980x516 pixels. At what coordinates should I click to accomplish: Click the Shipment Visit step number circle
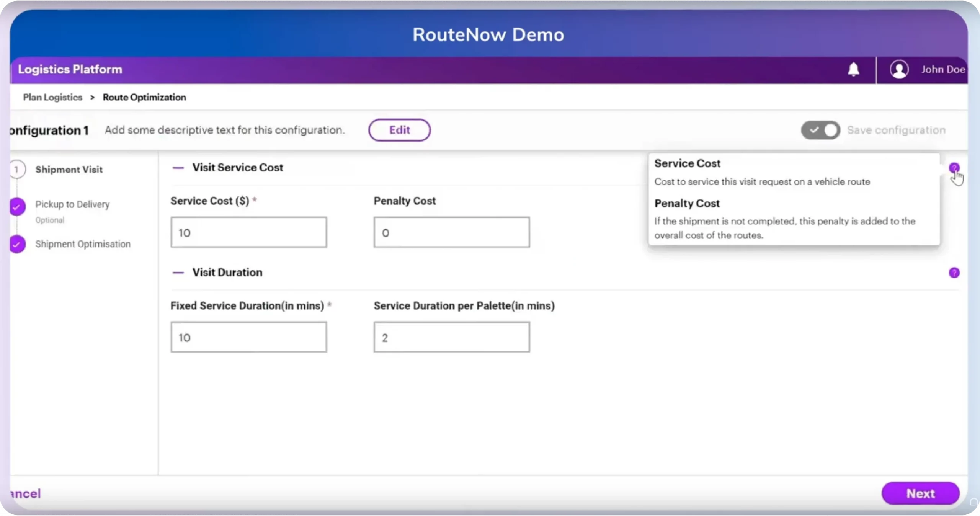click(16, 169)
